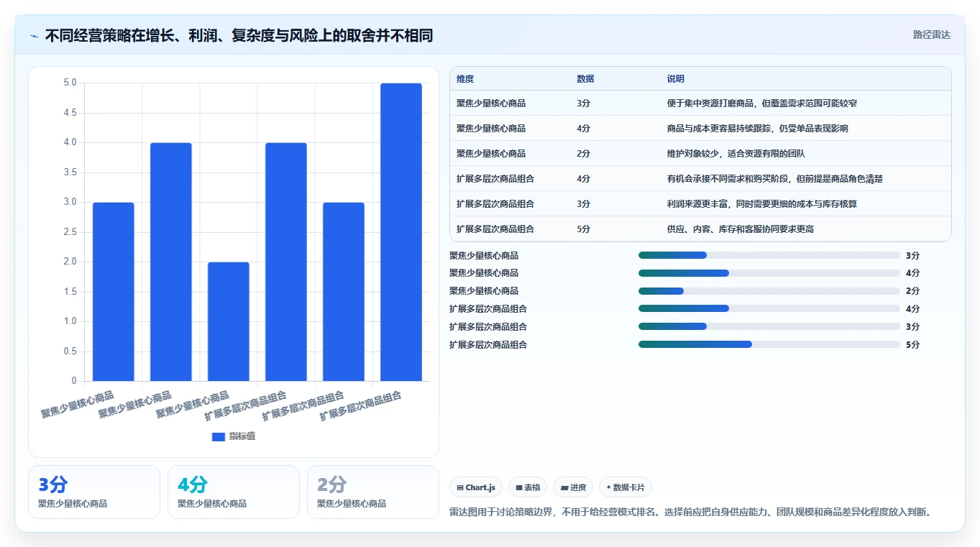Click the 聚焦少量核心商品 progress bar showing 3分
Viewport: 980px width, 547px height.
pyautogui.click(x=769, y=255)
